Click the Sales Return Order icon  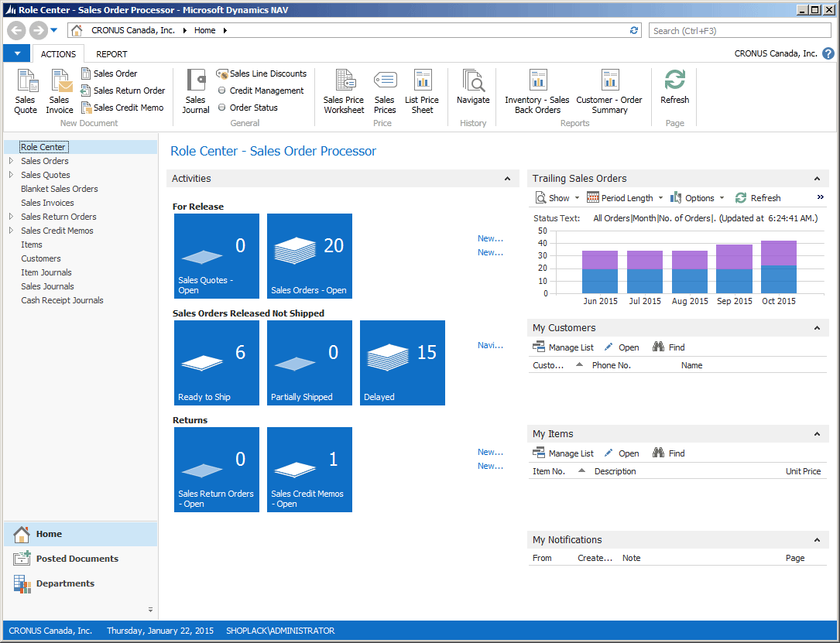coord(86,91)
